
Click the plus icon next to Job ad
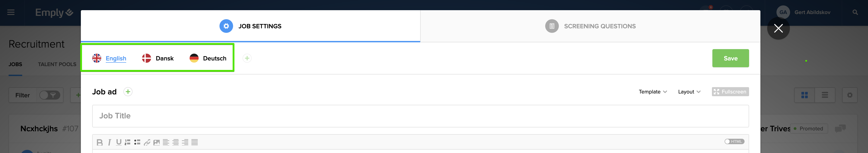point(128,92)
